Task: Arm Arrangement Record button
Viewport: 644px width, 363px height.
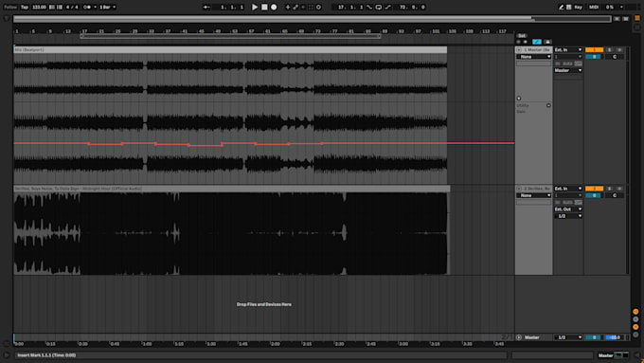Action: pyautogui.click(x=274, y=7)
